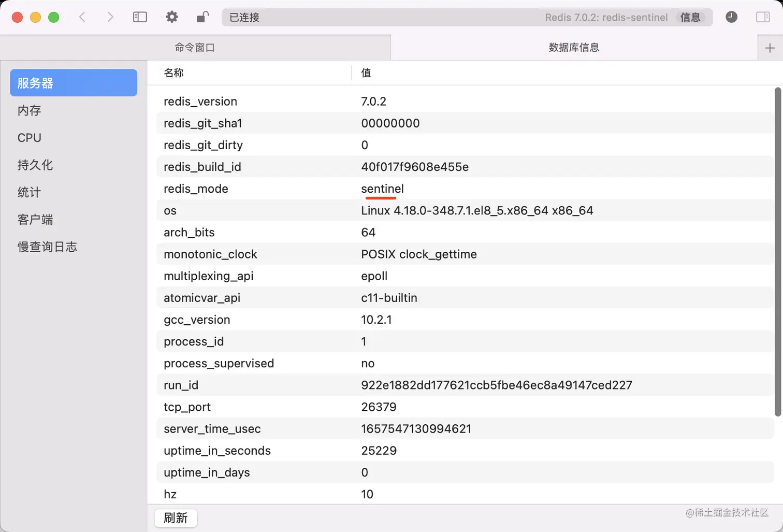Select the 数据库信息 tab
783x532 pixels.
(573, 47)
